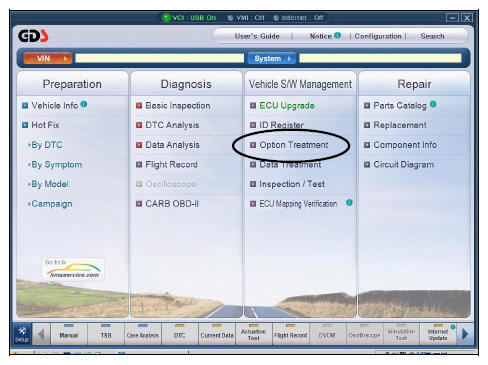Click the System input field
This screenshot has width=488, height=365.
(380, 58)
